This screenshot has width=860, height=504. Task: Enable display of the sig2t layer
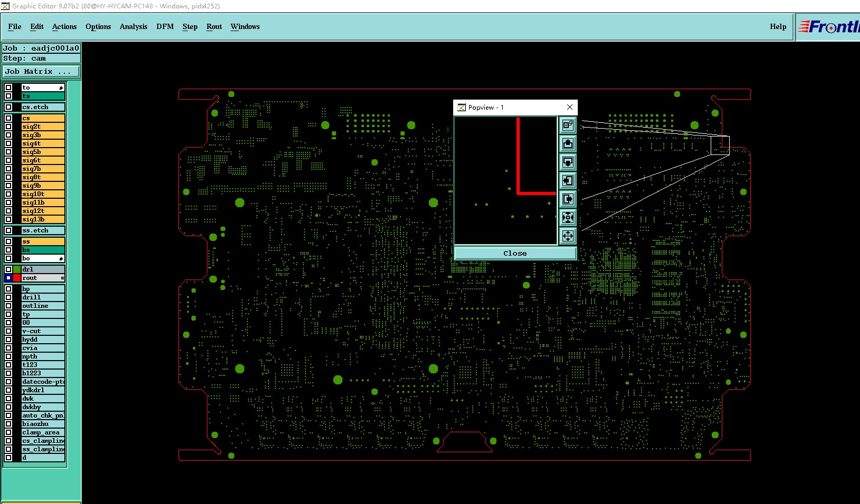click(x=8, y=127)
